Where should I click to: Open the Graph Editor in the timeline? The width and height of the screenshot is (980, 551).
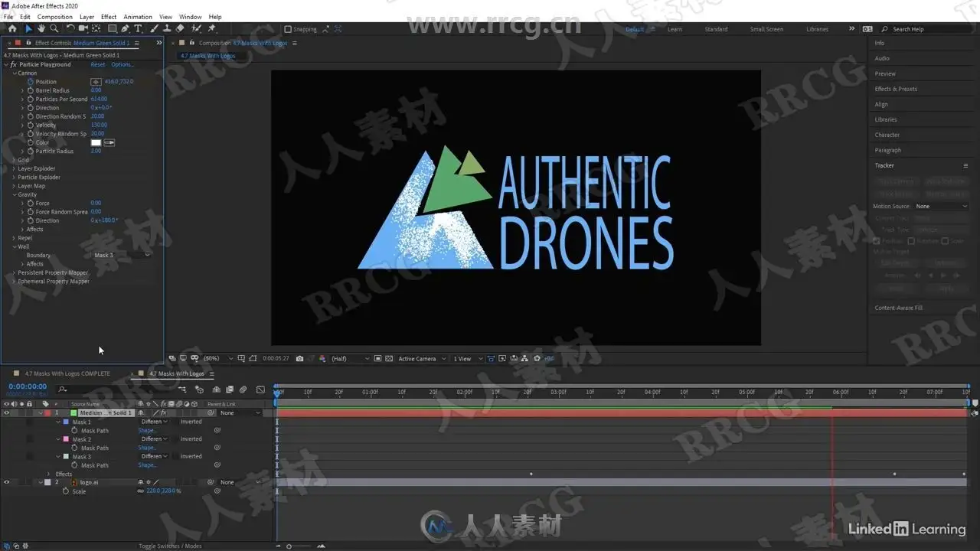coord(260,390)
